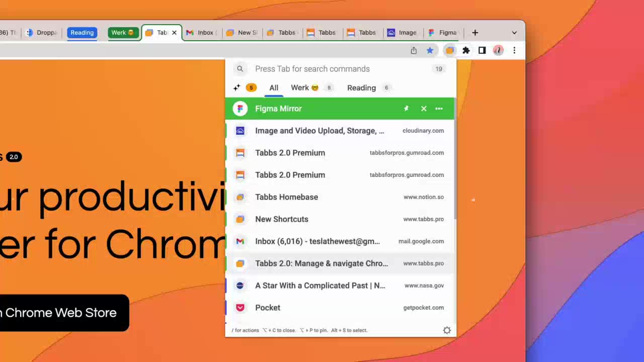
Task: Open a new tab with the plus button
Action: click(475, 33)
